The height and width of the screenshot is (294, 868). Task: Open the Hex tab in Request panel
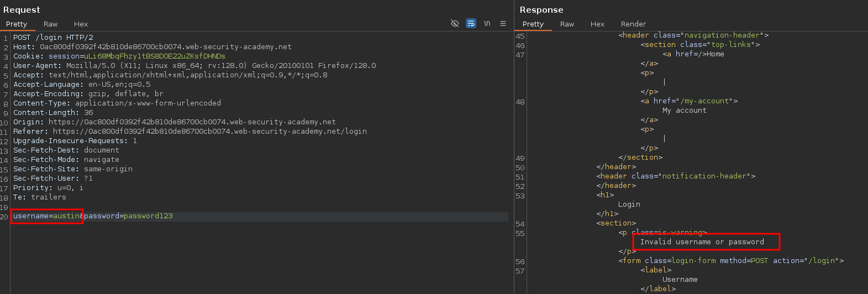81,24
